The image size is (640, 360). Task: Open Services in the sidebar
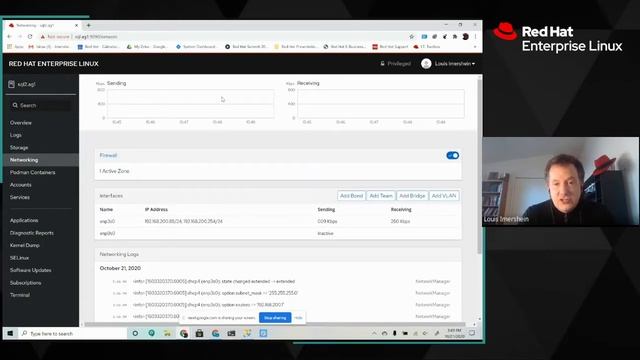coord(20,197)
